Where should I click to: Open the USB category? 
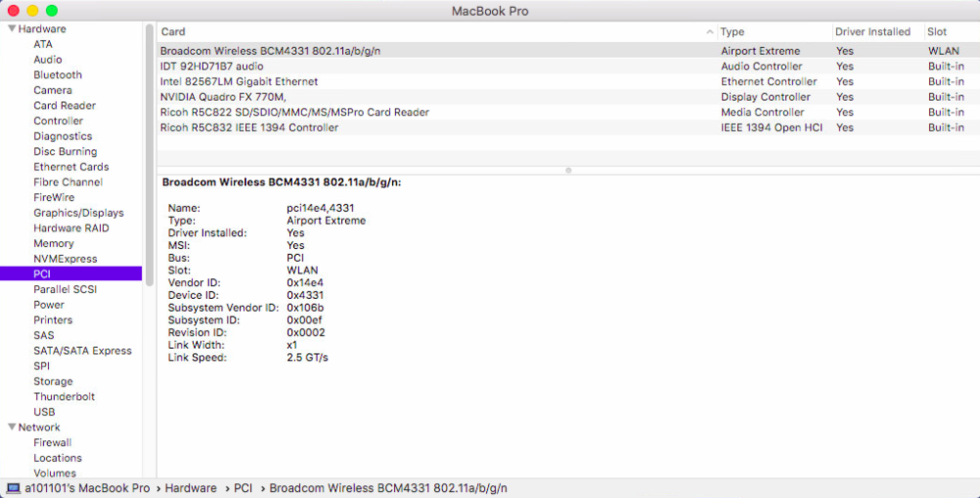[44, 412]
